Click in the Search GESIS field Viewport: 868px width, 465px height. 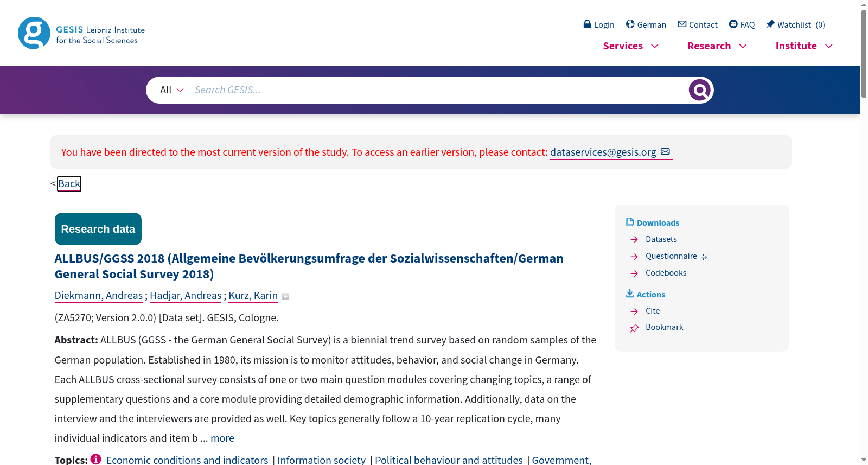tap(438, 90)
